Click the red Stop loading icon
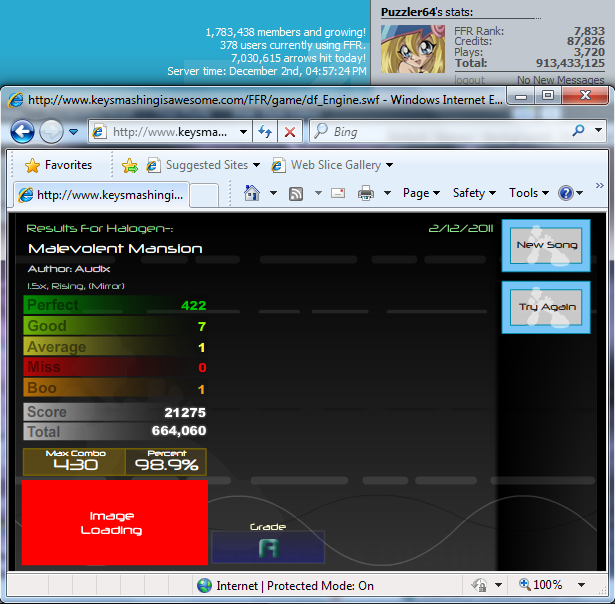This screenshot has height=604, width=615. (x=290, y=132)
